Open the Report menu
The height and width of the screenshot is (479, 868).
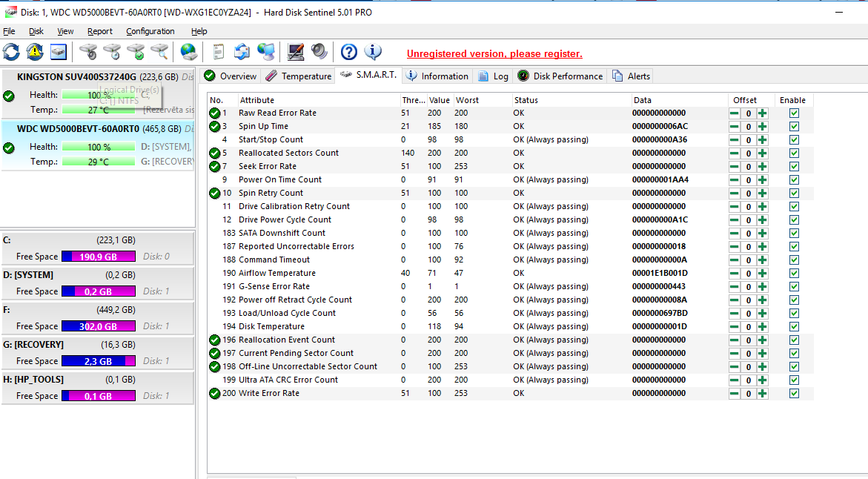click(99, 31)
